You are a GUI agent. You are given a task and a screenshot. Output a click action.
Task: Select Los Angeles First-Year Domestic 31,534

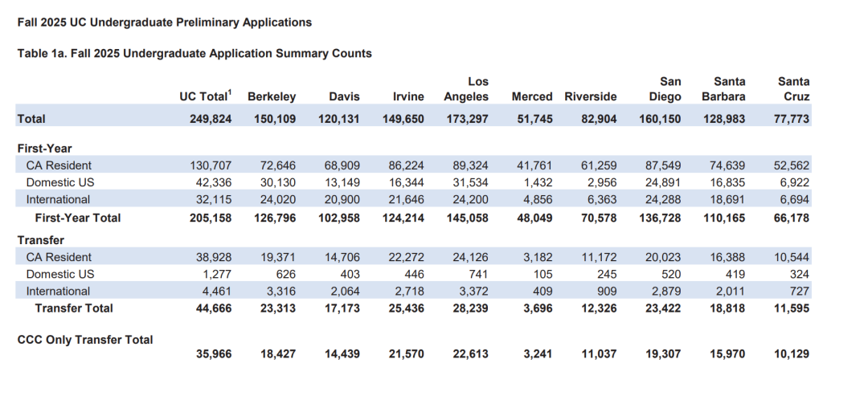(470, 182)
